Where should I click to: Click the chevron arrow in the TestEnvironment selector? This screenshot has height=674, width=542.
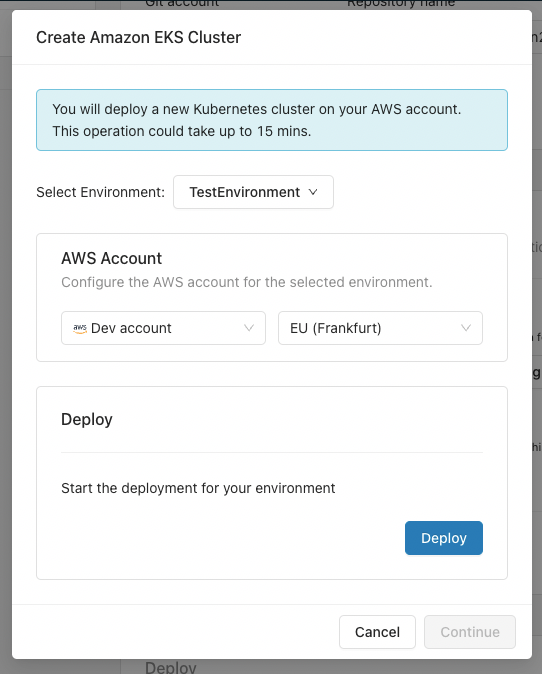pyautogui.click(x=313, y=192)
